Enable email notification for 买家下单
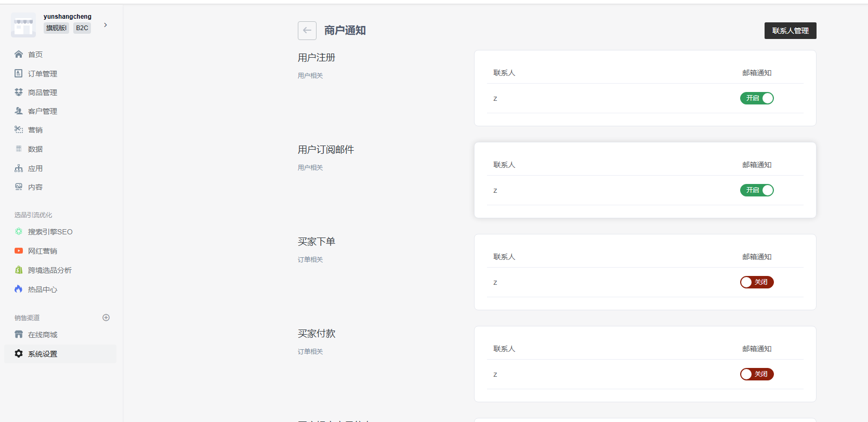Viewport: 868px width, 422px height. [x=757, y=282]
